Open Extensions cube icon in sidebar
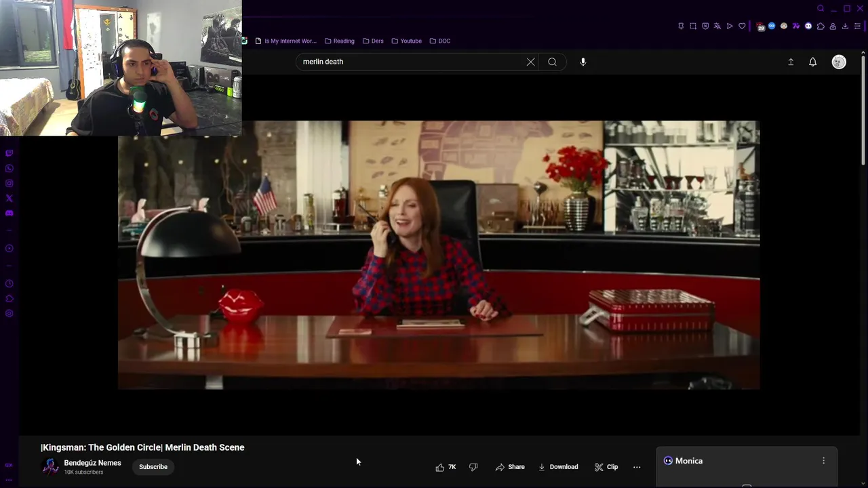The image size is (868, 488). coord(9,298)
